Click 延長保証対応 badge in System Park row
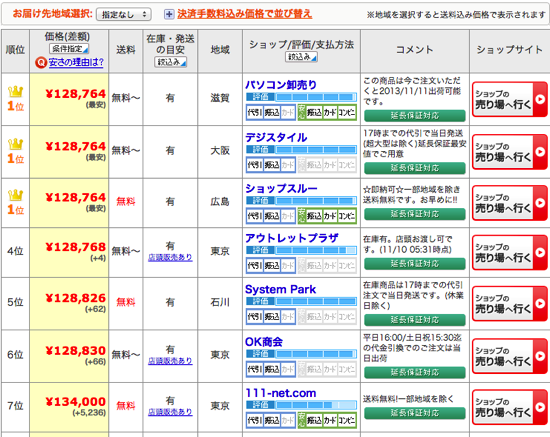Screen dimensions: 550x437 tap(415, 320)
